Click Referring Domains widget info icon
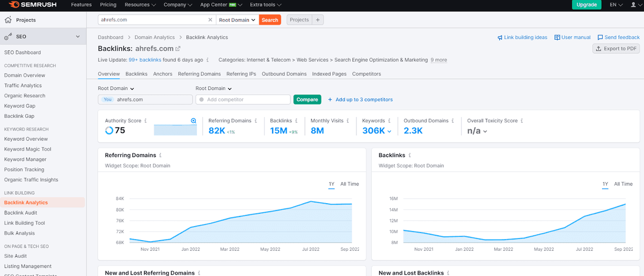The height and width of the screenshot is (276, 644). tap(160, 155)
